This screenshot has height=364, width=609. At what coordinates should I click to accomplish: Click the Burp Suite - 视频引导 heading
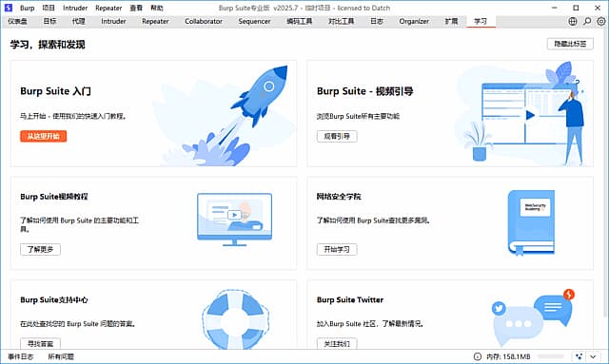pos(365,91)
